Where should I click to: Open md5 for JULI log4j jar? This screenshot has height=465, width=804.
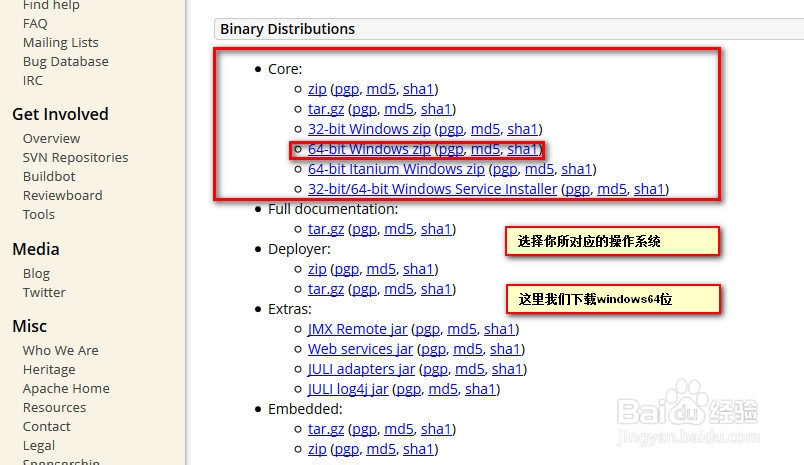coord(443,389)
